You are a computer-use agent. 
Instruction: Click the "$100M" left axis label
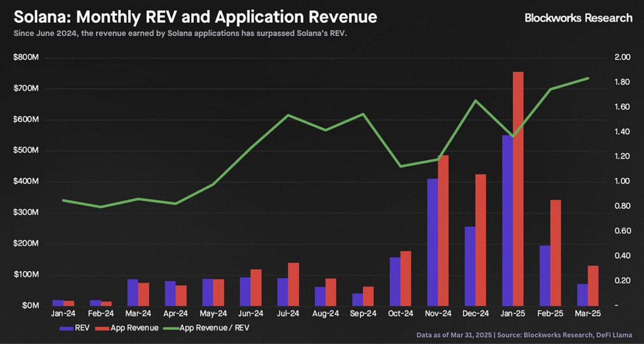pos(26,274)
